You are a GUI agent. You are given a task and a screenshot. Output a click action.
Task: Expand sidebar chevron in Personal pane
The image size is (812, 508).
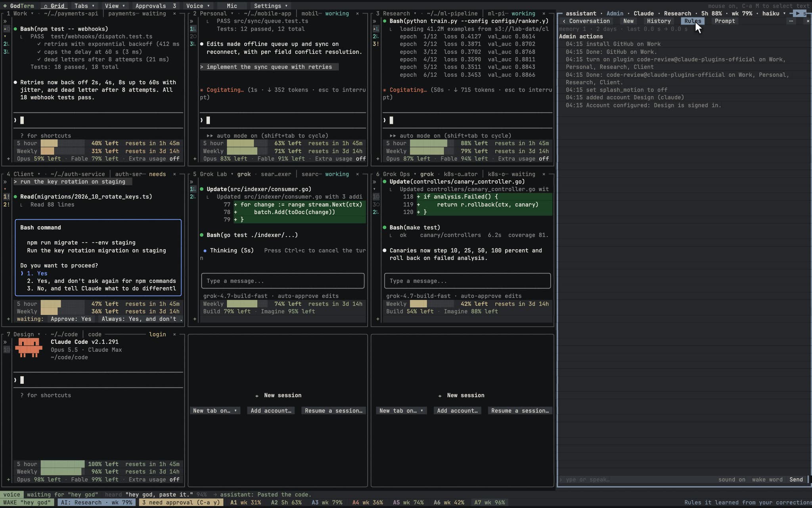tap(192, 21)
